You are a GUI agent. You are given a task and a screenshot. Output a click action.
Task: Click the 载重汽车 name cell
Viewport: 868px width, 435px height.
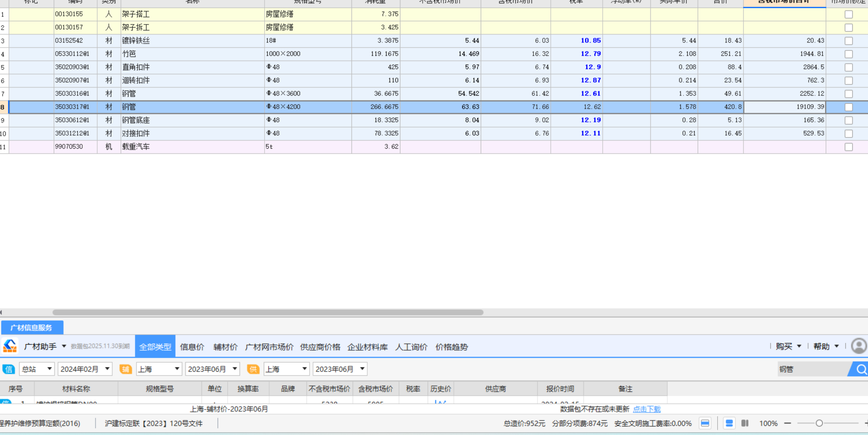tap(192, 147)
